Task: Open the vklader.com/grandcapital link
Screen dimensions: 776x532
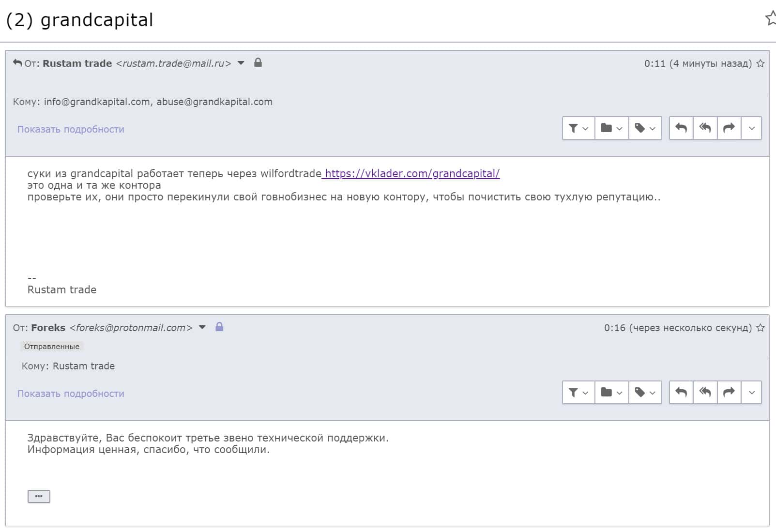Action: pos(412,173)
